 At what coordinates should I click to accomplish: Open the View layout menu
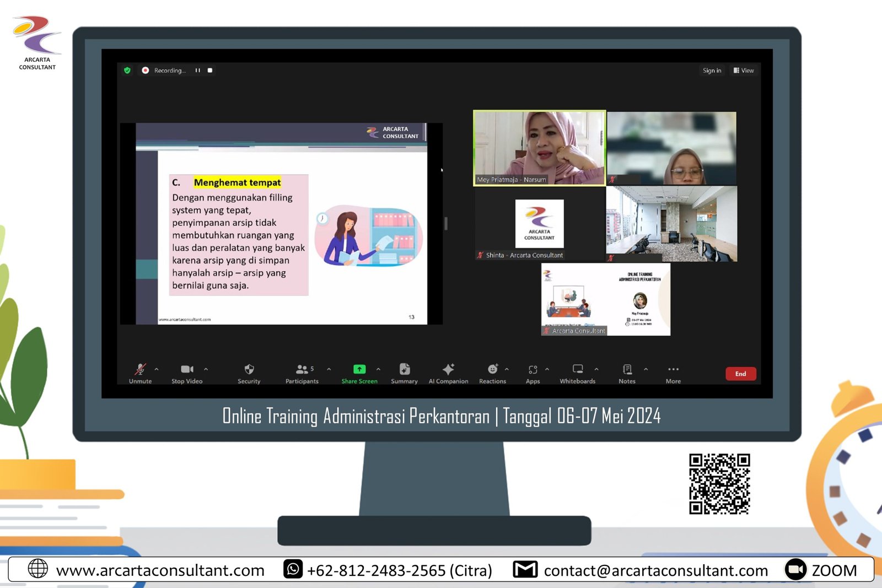pyautogui.click(x=744, y=71)
